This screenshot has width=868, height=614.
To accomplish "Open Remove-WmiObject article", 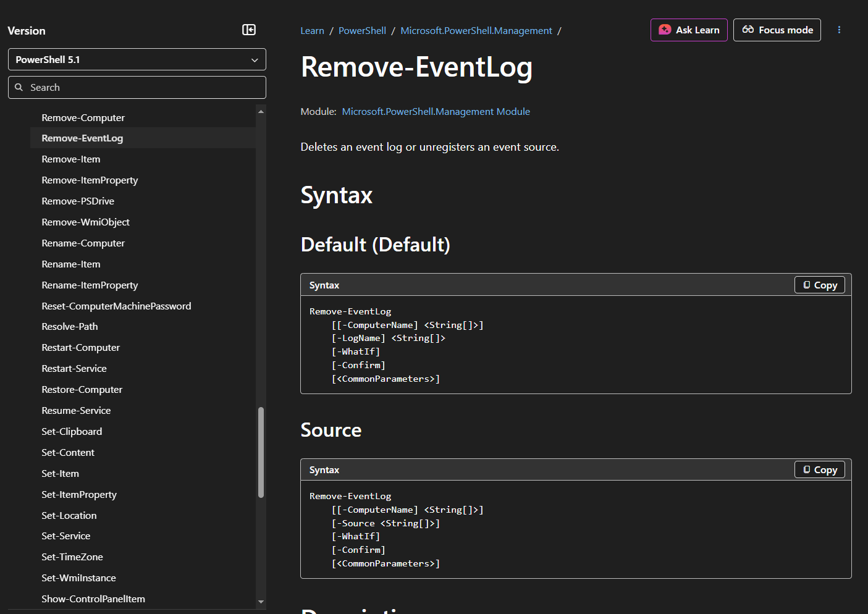I will pyautogui.click(x=85, y=222).
